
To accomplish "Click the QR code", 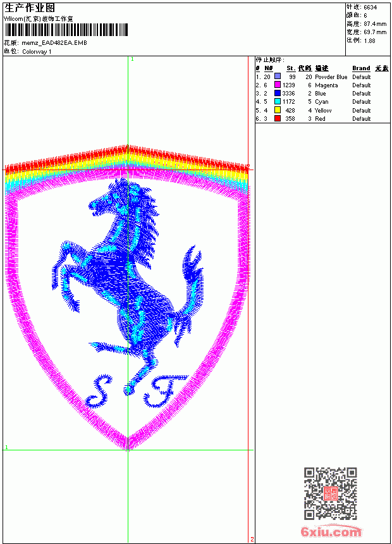I will [331, 493].
